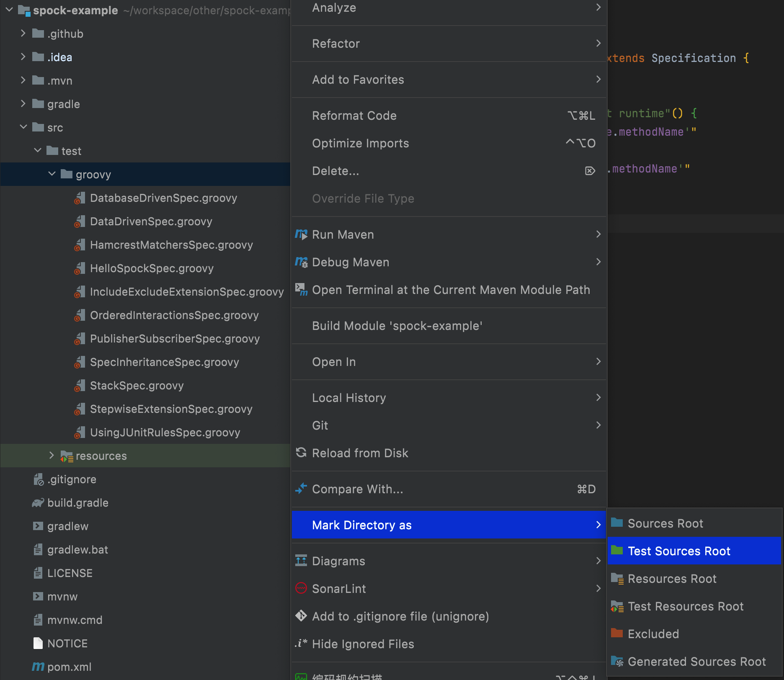The width and height of the screenshot is (784, 680).
Task: Select StepwiseExtensionSpec.groovy file
Action: (x=171, y=409)
